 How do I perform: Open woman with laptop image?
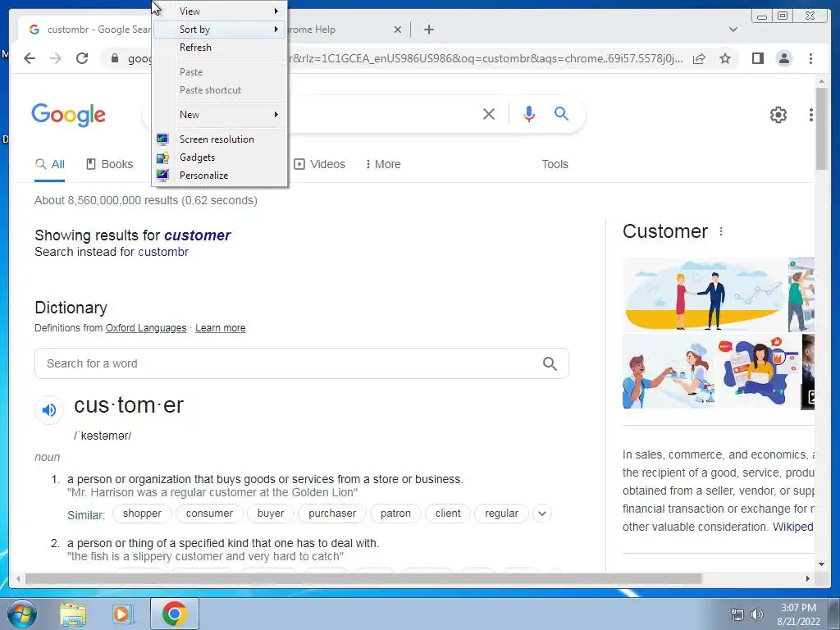757,372
